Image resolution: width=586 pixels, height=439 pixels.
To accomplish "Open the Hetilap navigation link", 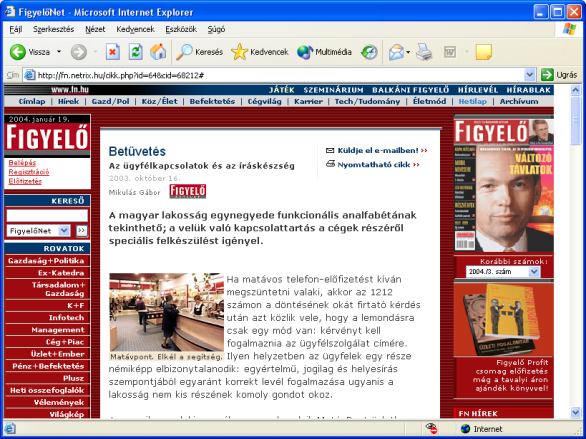I will coord(472,101).
